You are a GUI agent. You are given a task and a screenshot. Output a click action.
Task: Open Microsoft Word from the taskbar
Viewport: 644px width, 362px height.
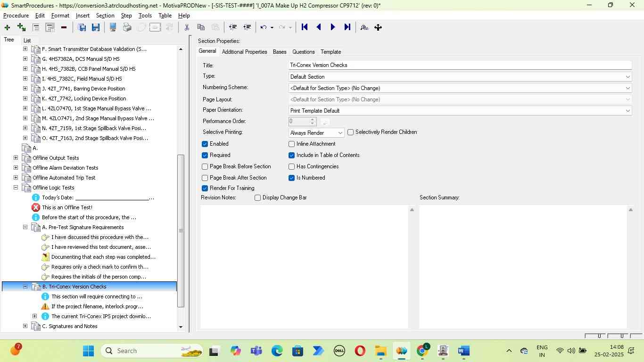[x=463, y=351]
